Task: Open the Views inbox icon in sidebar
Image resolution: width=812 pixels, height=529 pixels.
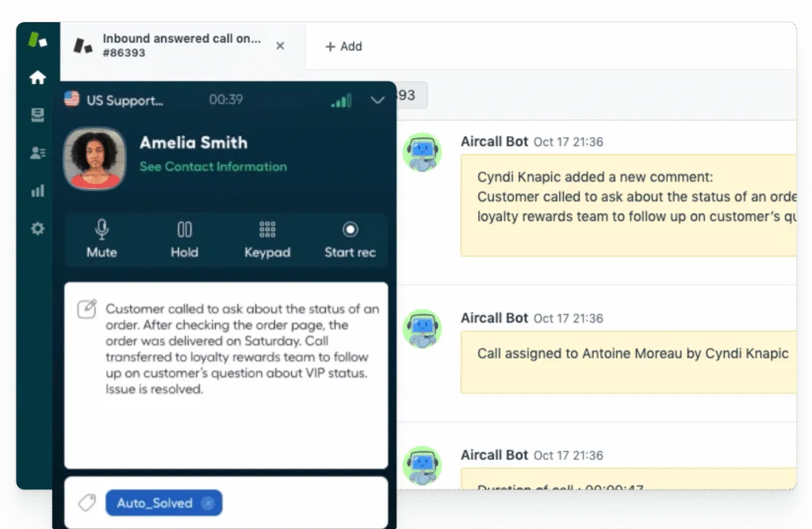Action: point(37,115)
